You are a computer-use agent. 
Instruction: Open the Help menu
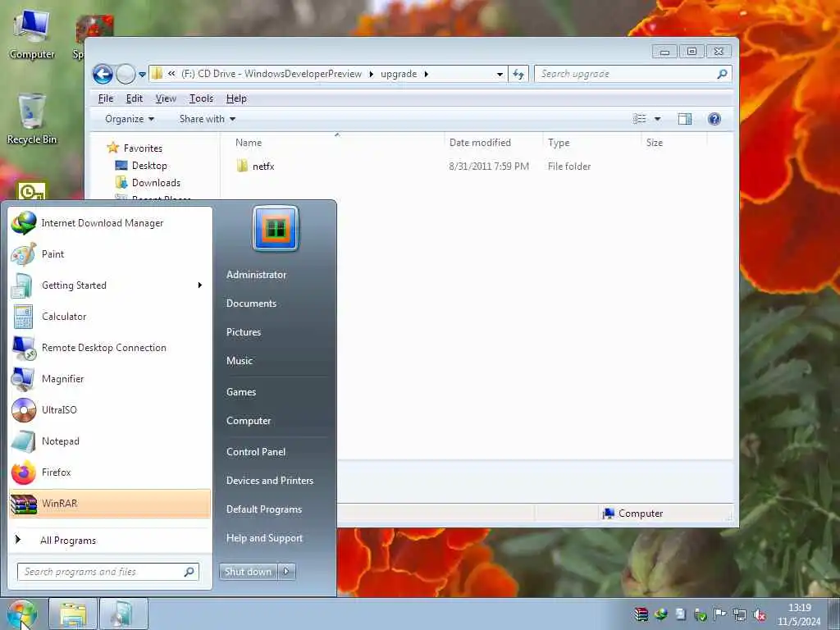coord(236,98)
